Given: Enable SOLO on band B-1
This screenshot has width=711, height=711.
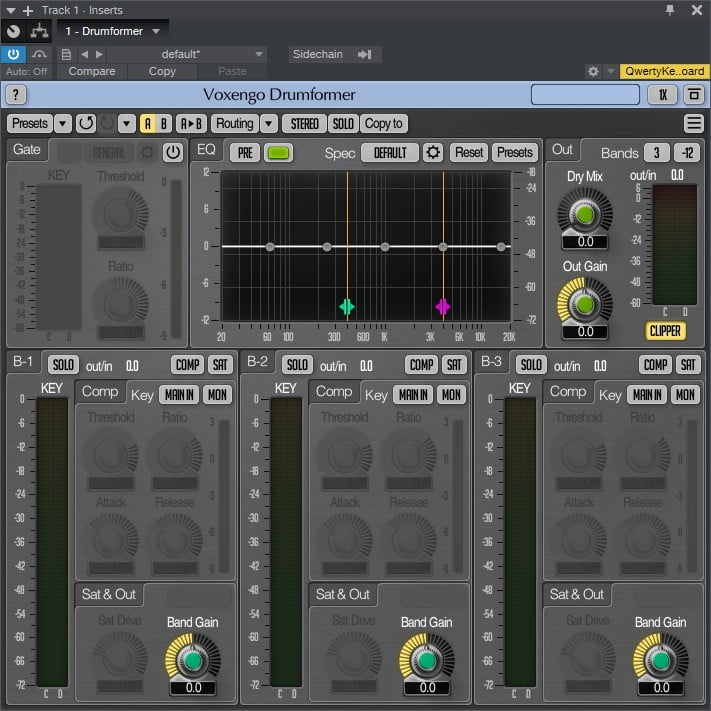Looking at the screenshot, I should point(64,366).
